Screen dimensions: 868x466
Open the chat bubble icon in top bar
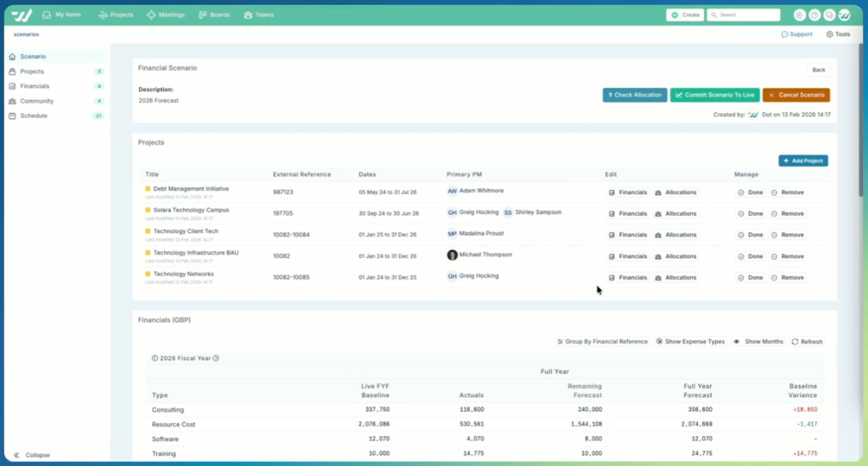coord(829,15)
